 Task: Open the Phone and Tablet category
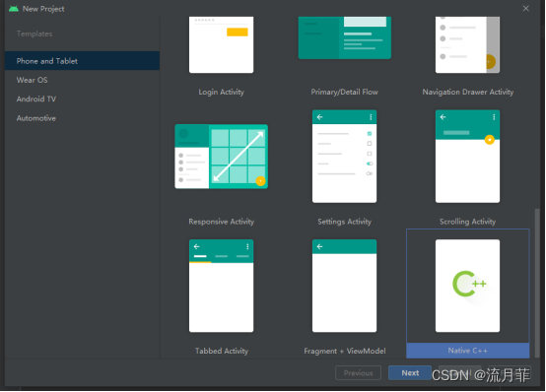pos(82,61)
